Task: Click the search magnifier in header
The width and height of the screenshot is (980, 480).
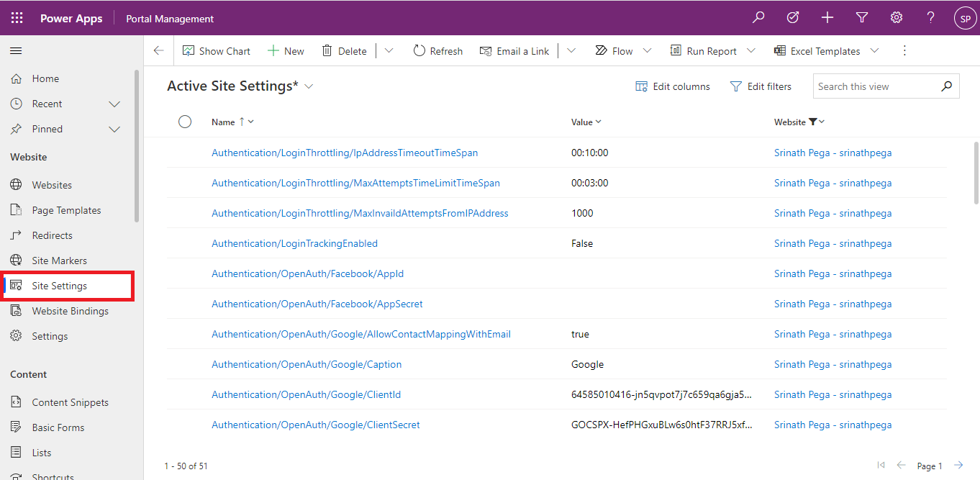Action: point(758,18)
